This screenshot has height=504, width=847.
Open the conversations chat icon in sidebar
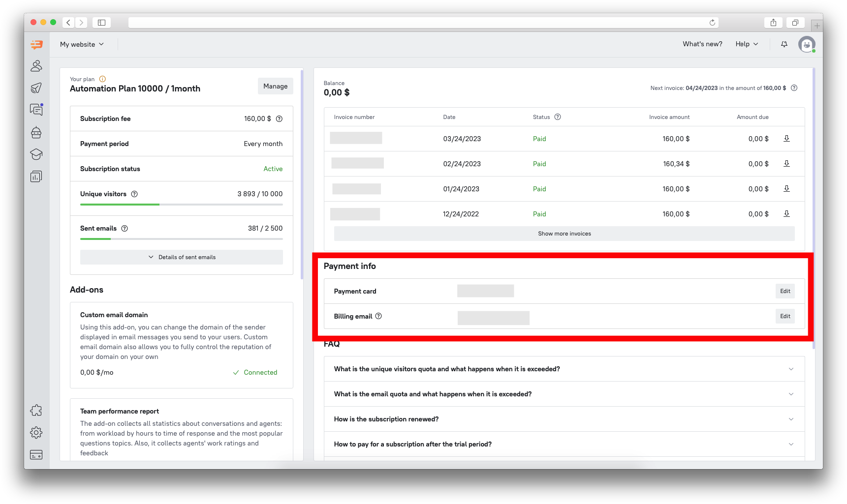[36, 110]
